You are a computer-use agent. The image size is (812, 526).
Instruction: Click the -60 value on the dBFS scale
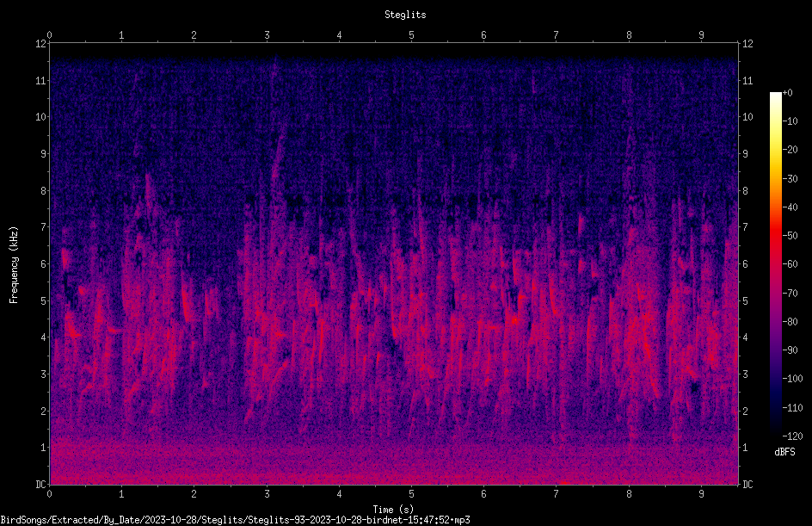click(x=790, y=264)
